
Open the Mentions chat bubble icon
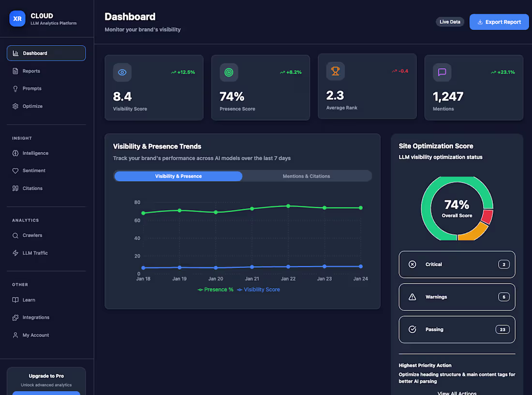(442, 72)
